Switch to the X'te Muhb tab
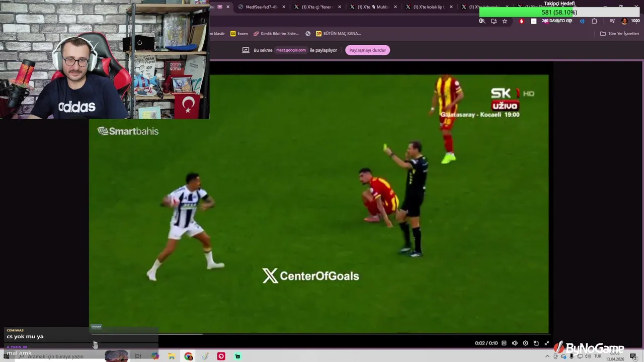Image resolution: width=644 pixels, height=362 pixels. pyautogui.click(x=373, y=7)
